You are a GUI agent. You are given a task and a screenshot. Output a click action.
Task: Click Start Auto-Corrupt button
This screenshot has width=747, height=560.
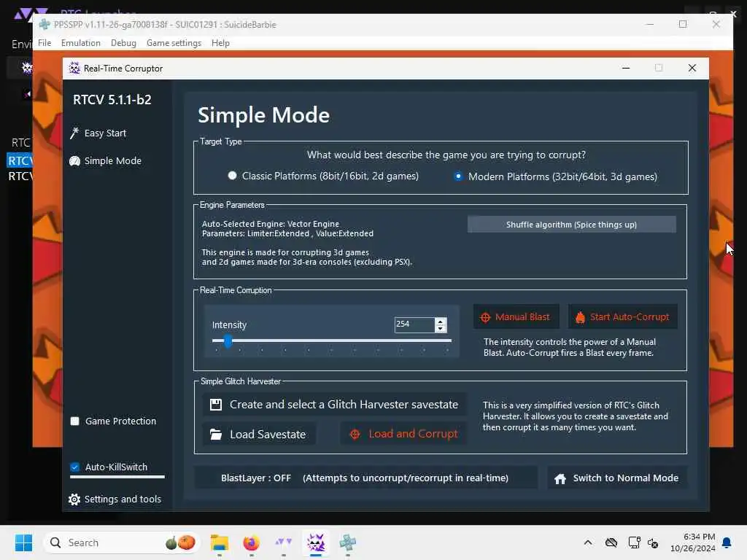[622, 316]
